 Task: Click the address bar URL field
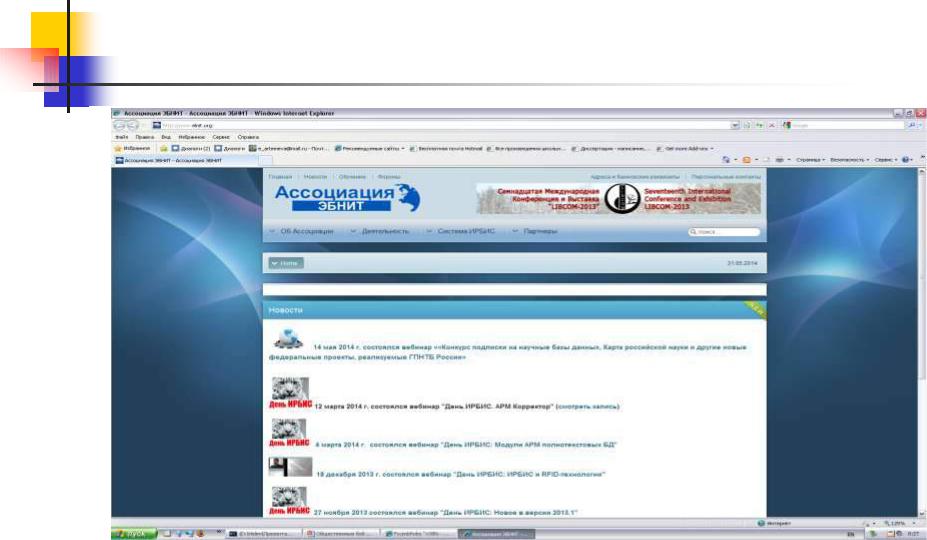pyautogui.click(x=440, y=125)
